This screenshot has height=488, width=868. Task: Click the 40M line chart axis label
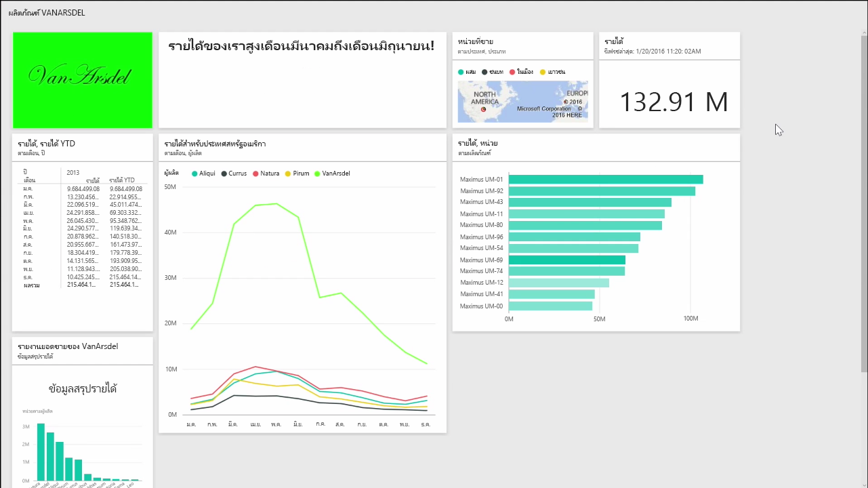coord(171,232)
